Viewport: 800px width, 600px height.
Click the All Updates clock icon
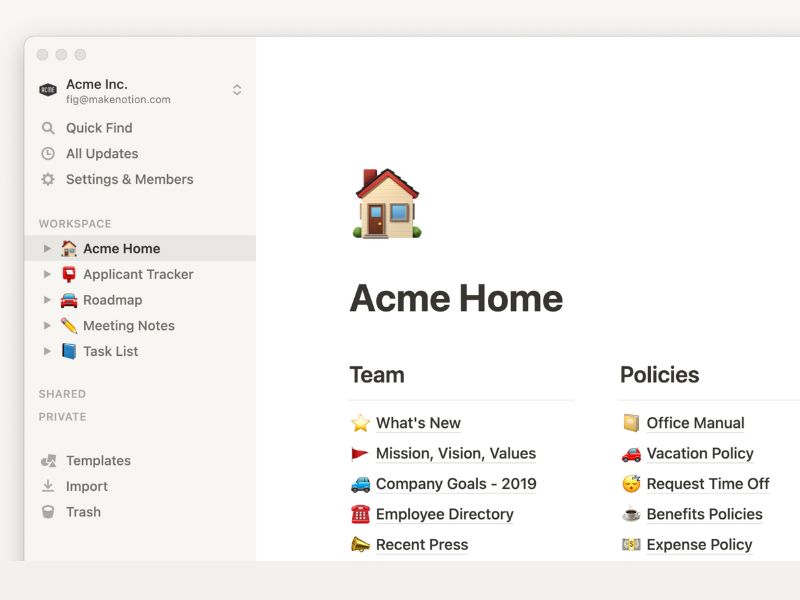click(48, 154)
